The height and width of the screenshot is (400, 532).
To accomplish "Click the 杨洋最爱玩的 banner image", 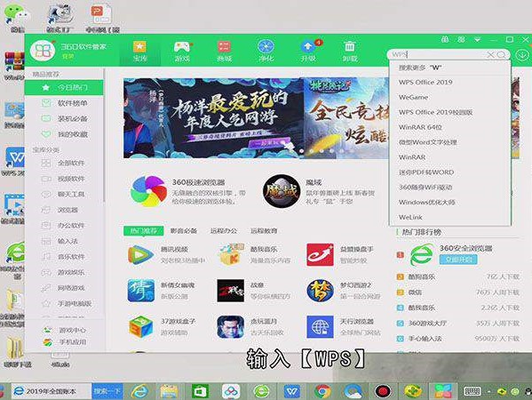I will tap(214, 118).
